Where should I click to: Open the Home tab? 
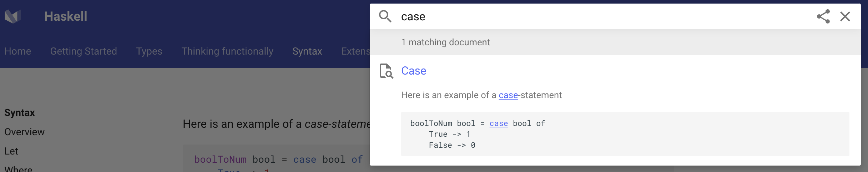tap(18, 51)
